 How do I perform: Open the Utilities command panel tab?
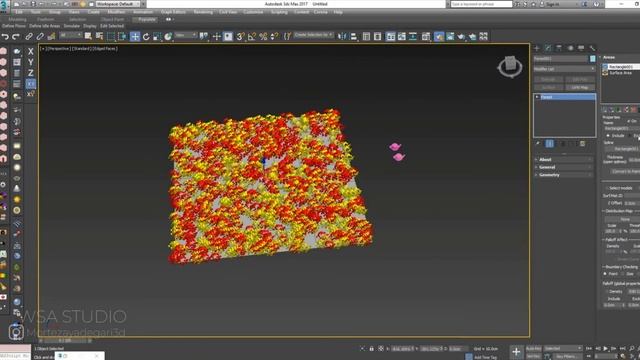[592, 48]
